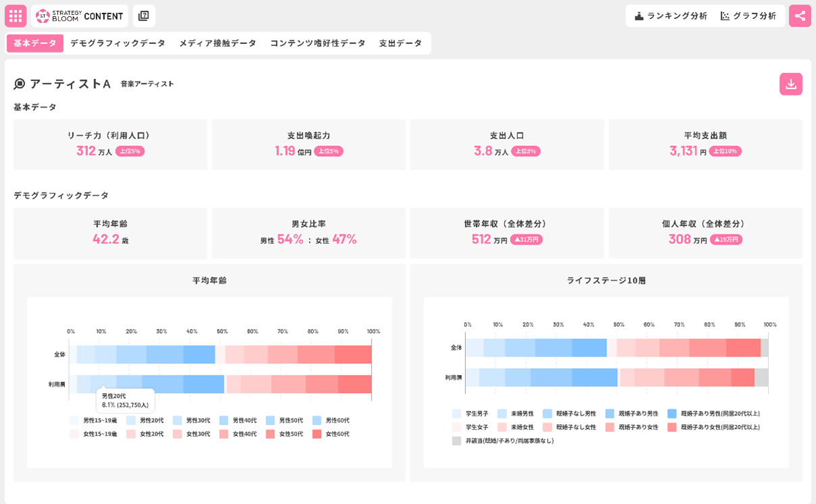Toggle 学生男子 legend entry
Screen dimensions: 816x504
(471, 413)
